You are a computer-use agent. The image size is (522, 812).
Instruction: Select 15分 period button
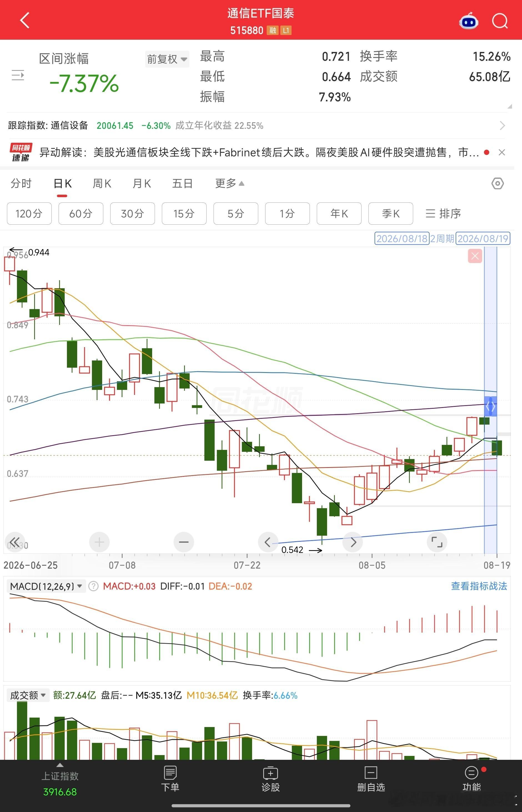pyautogui.click(x=184, y=214)
